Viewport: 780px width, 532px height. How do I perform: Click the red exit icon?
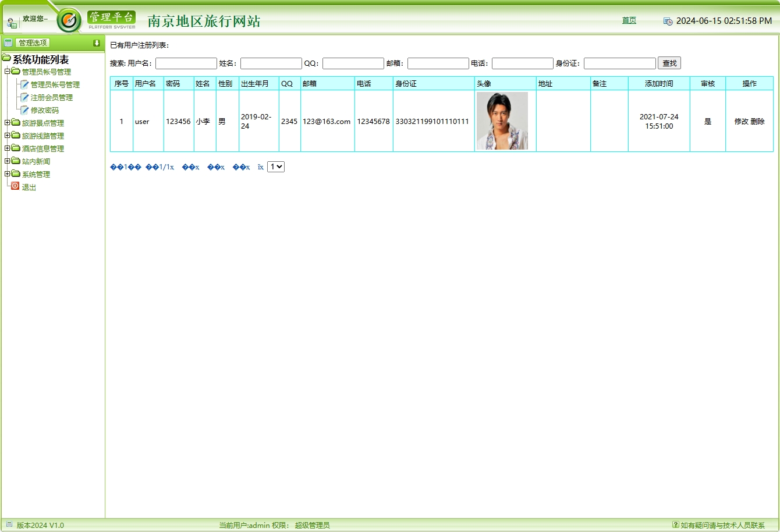15,186
